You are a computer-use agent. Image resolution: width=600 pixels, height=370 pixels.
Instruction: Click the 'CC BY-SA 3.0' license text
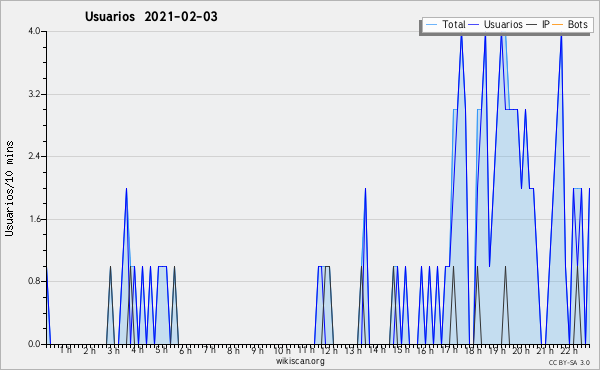tap(569, 362)
